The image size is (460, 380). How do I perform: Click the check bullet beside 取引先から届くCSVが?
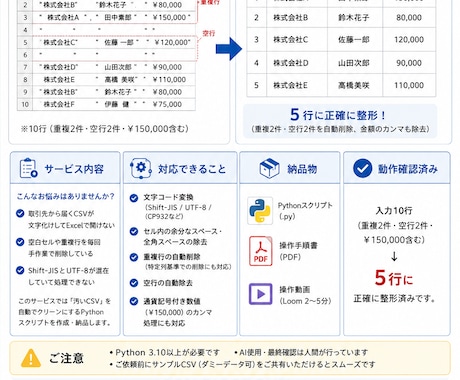pos(20,213)
